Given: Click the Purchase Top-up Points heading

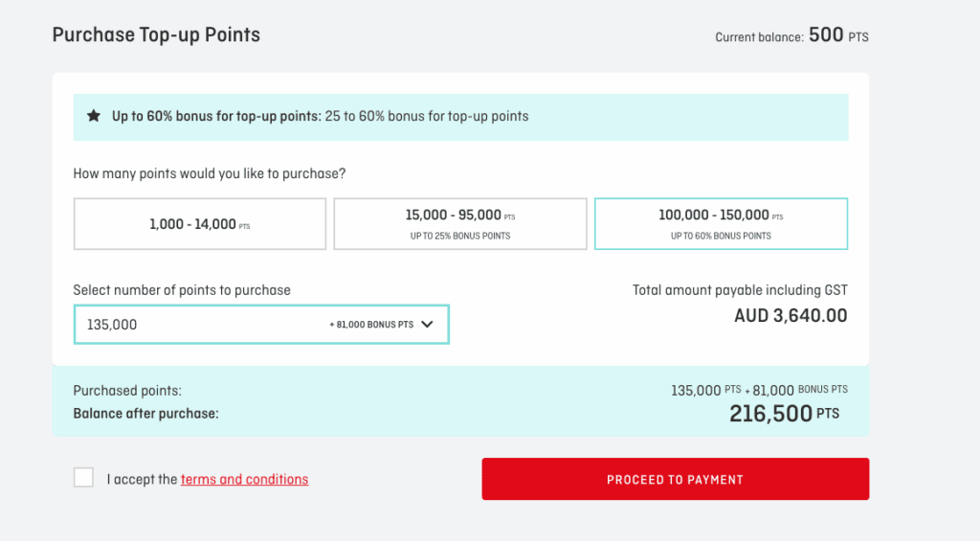Looking at the screenshot, I should (156, 35).
